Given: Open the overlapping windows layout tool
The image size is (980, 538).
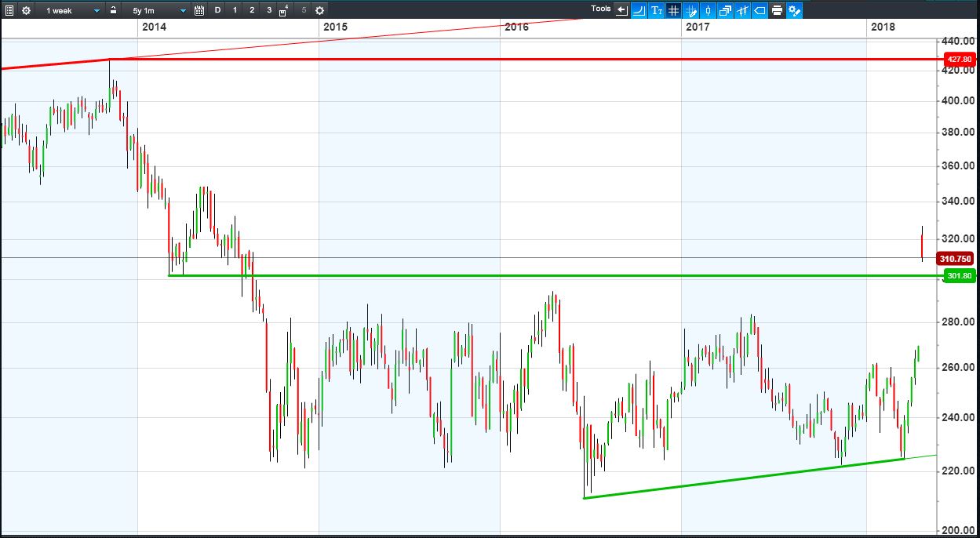Looking at the screenshot, I should (x=725, y=10).
